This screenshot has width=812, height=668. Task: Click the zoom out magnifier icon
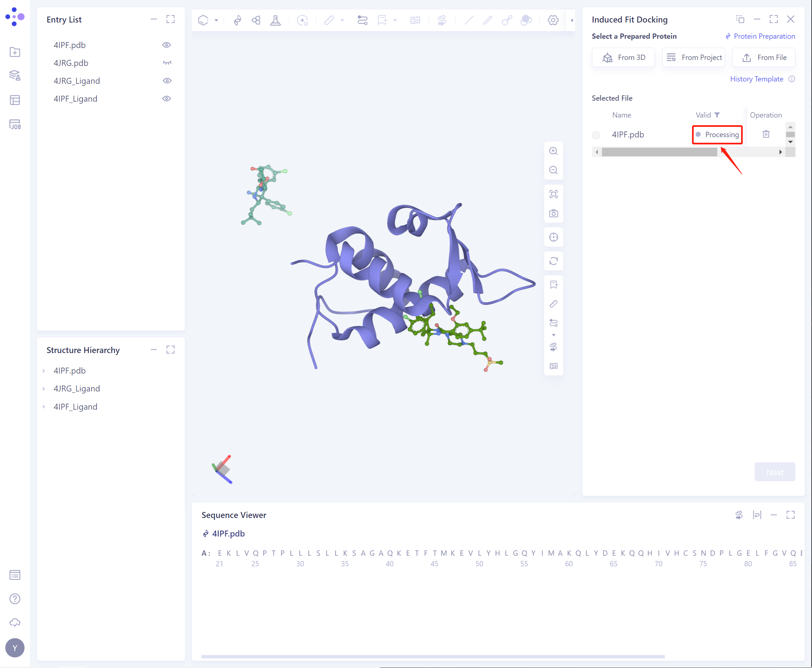pos(553,170)
